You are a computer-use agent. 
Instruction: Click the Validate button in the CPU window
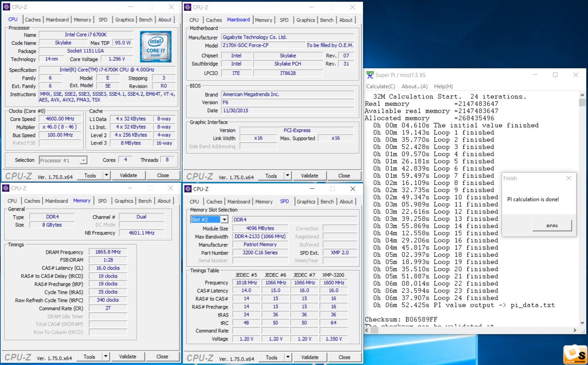128,175
